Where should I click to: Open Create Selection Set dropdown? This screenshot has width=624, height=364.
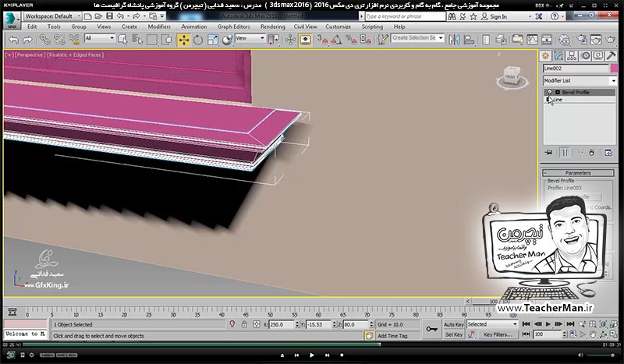point(417,37)
